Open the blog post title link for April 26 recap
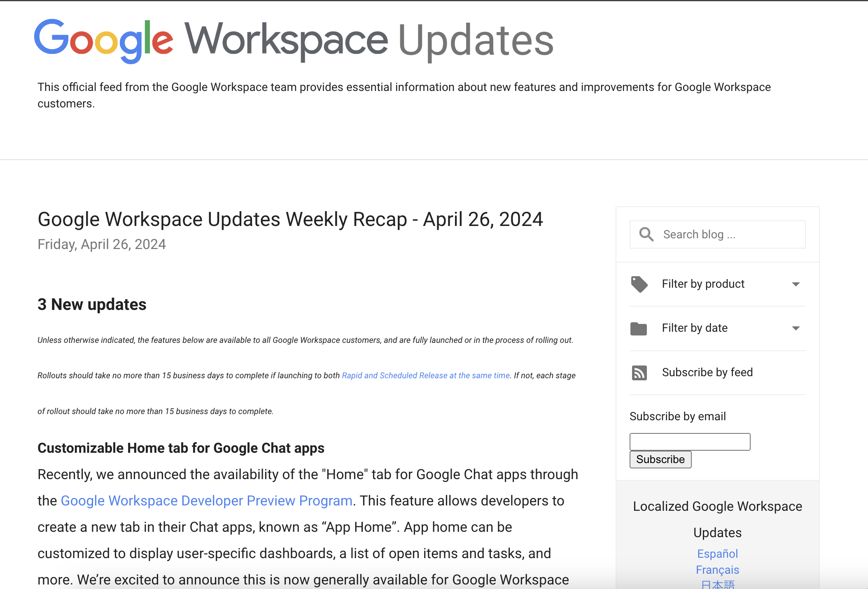Screen dimensions: 868x589 pos(290,219)
